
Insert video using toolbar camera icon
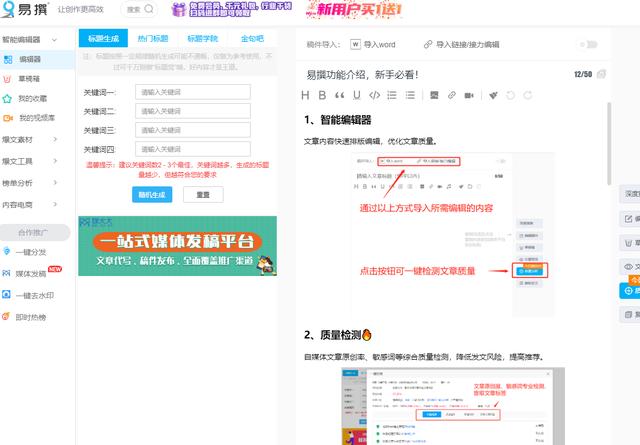[x=469, y=95]
